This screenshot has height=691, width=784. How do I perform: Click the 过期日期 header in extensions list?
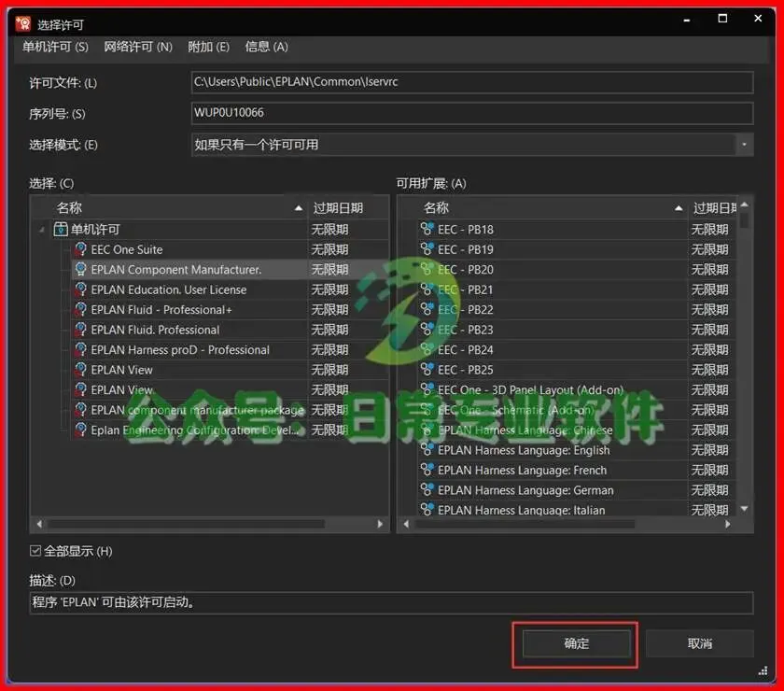pyautogui.click(x=713, y=208)
